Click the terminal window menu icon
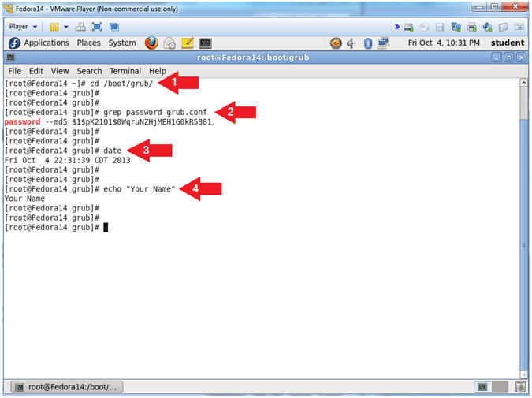Screen dimensions: 532x398 [10, 58]
